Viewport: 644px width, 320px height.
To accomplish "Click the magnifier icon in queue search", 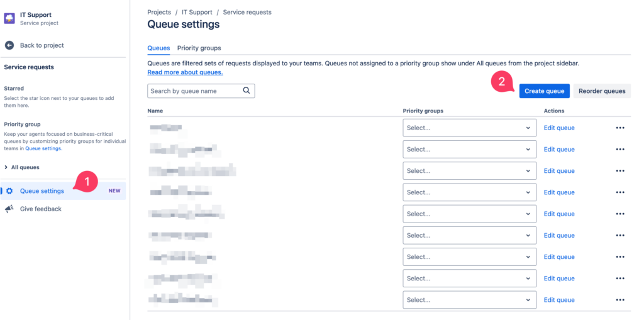I will point(247,91).
